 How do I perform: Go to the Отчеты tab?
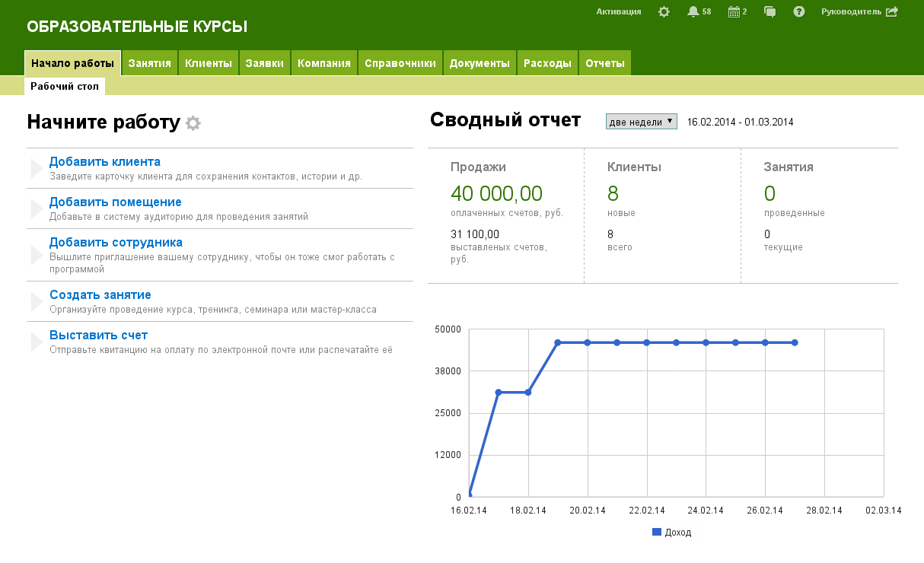[x=605, y=63]
